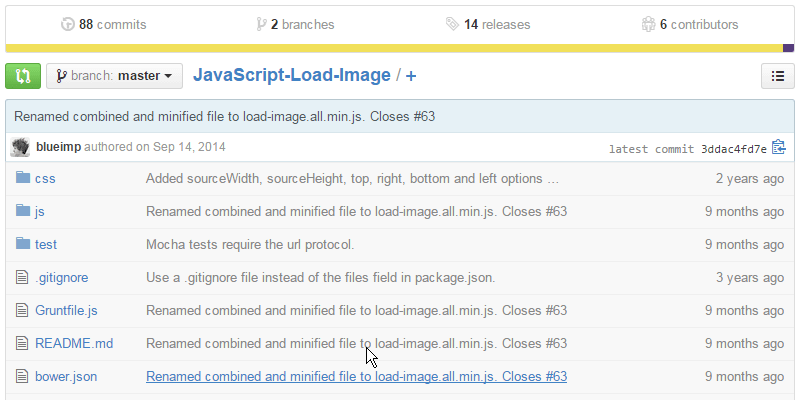Click the Gruntfile.js file icon
This screenshot has width=800, height=400.
click(x=23, y=310)
